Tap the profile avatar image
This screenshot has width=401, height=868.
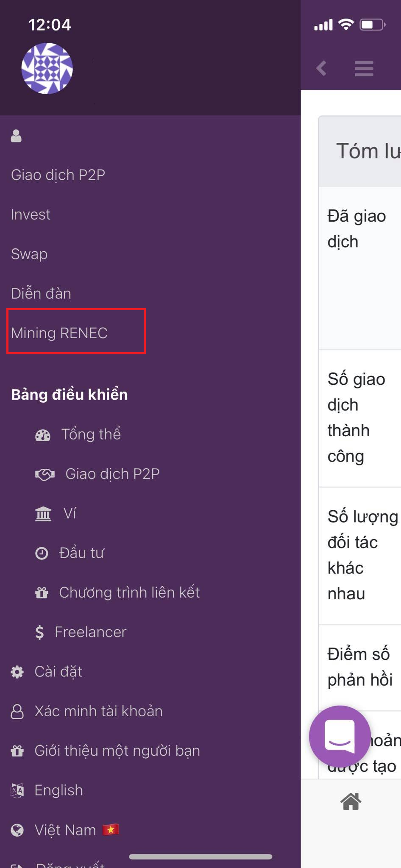tap(47, 68)
